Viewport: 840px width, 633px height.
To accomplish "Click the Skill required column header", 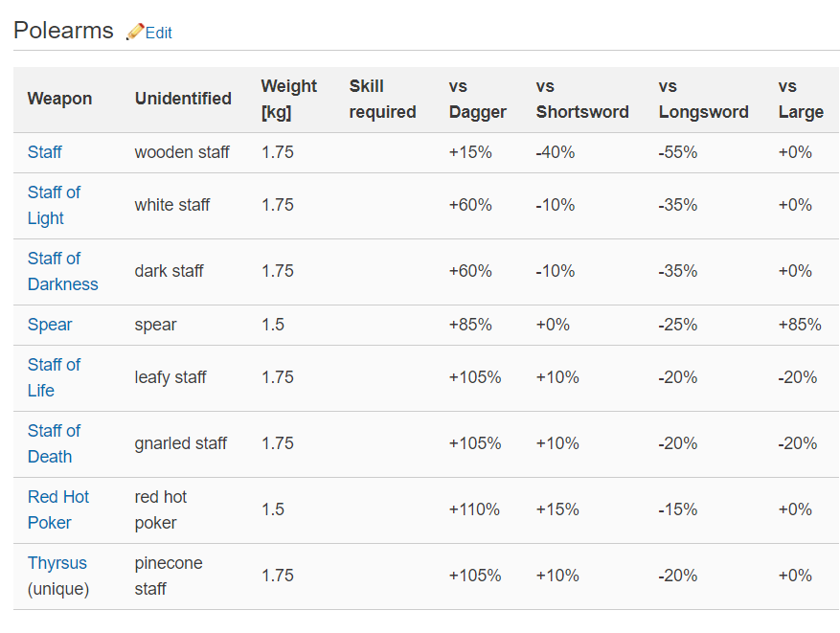I will [x=382, y=99].
